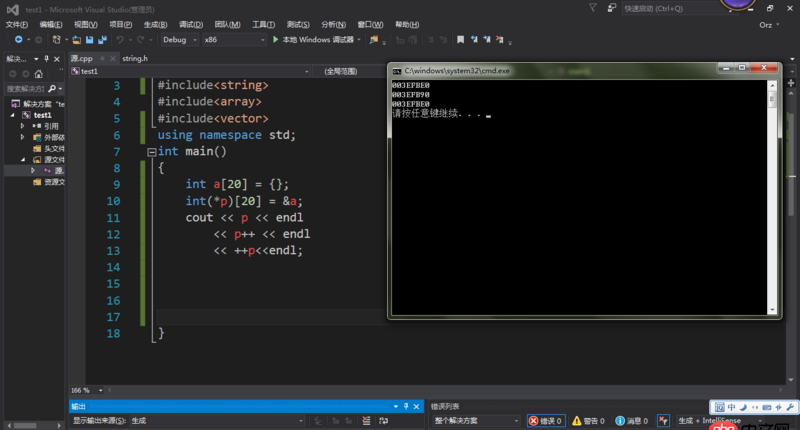Close the 源.cpp tab
The height and width of the screenshot is (430, 800).
(113, 59)
